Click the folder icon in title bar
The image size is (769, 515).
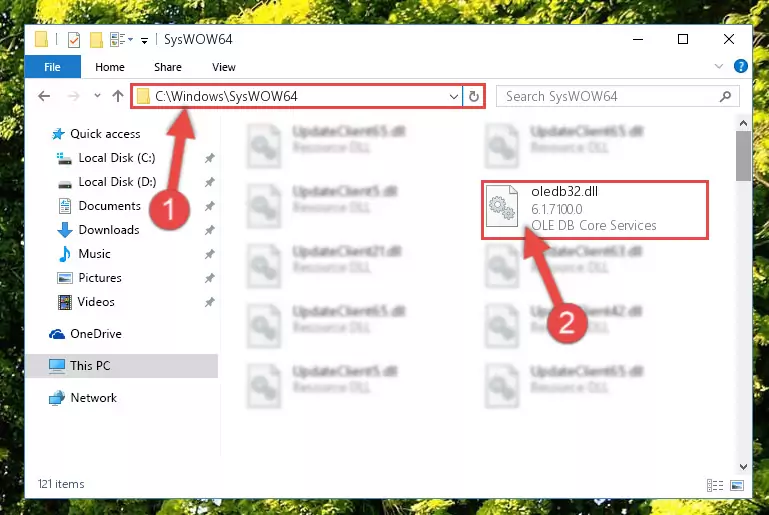click(42, 39)
